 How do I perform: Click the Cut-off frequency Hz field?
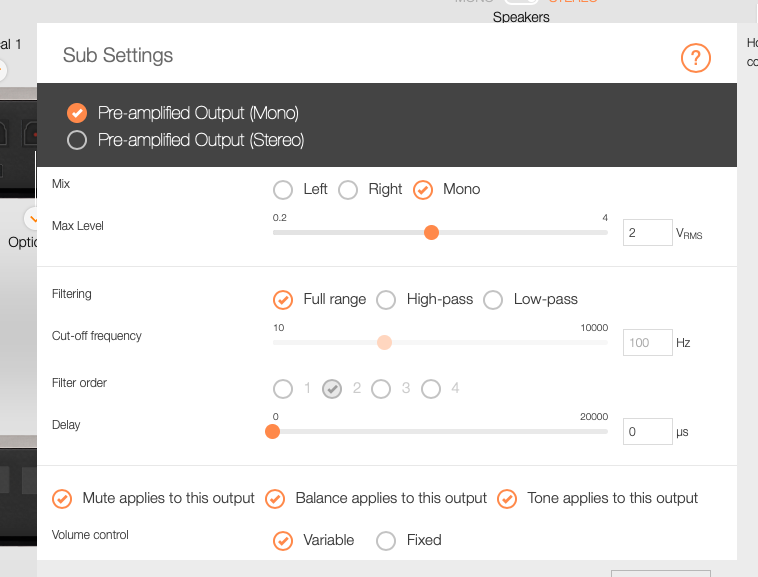(647, 343)
